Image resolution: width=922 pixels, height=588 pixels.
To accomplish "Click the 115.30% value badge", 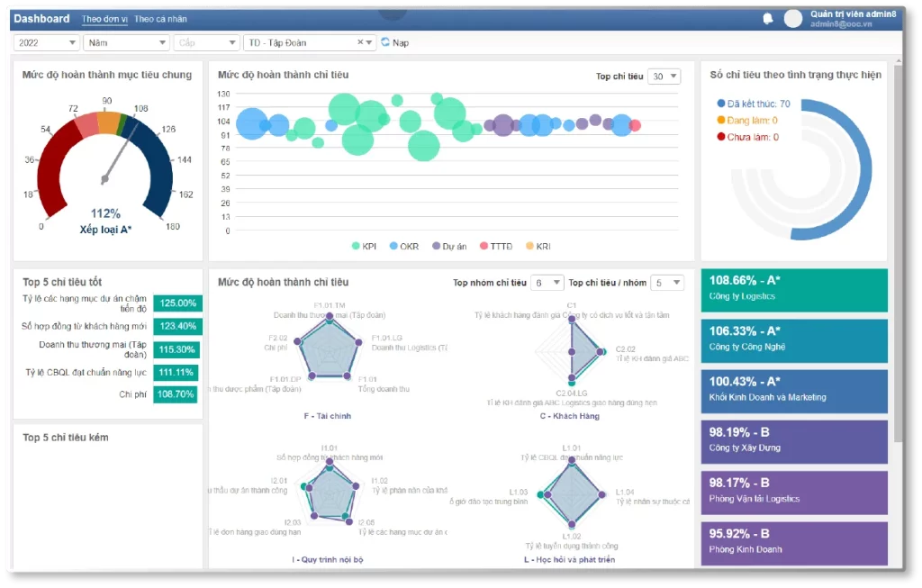I will pos(176,349).
